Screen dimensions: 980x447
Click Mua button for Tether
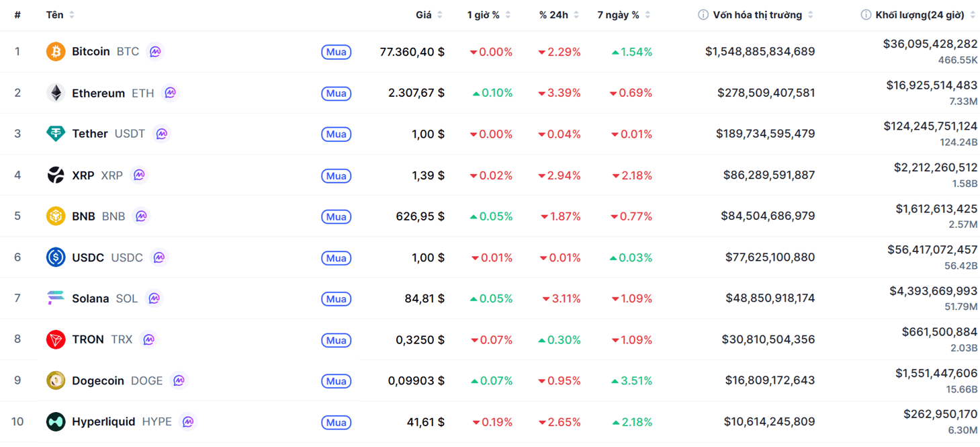(336, 134)
